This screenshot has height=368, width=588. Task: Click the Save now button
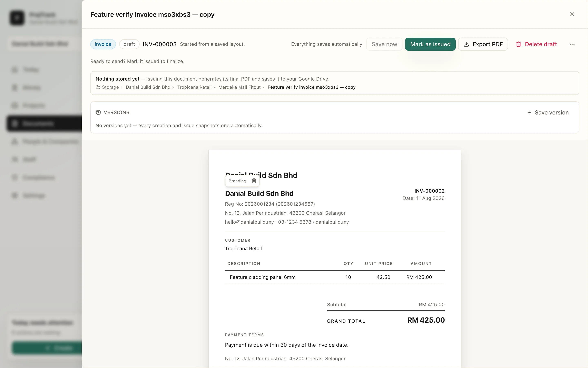384,44
